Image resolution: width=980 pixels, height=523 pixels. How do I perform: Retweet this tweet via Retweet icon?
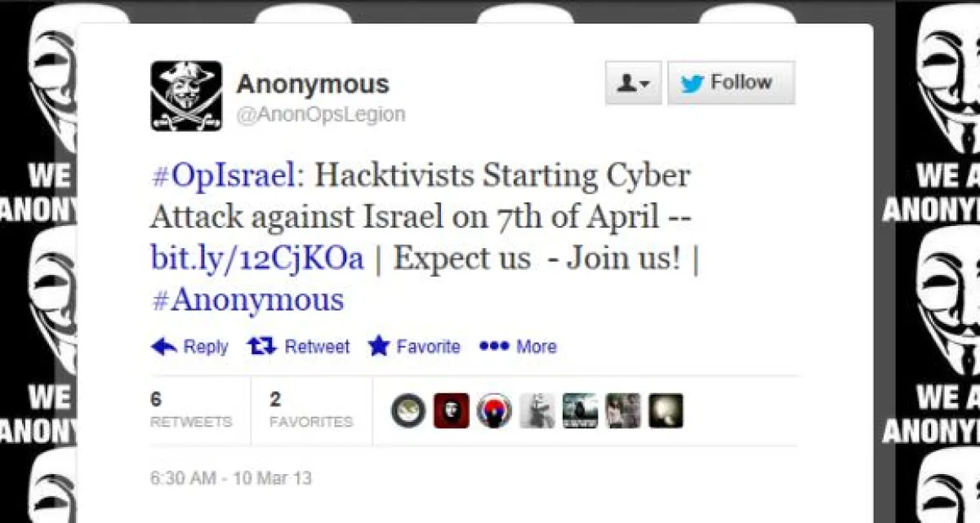coord(262,347)
